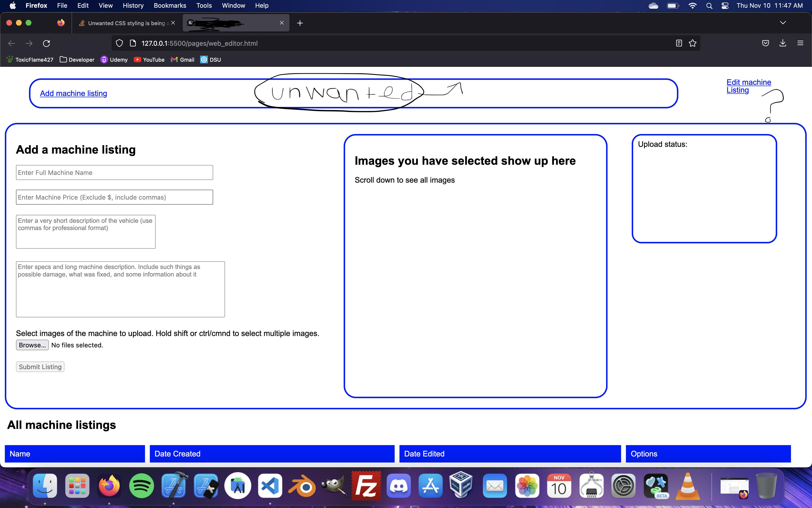
Task: Open Finder from the Dock
Action: (45, 486)
